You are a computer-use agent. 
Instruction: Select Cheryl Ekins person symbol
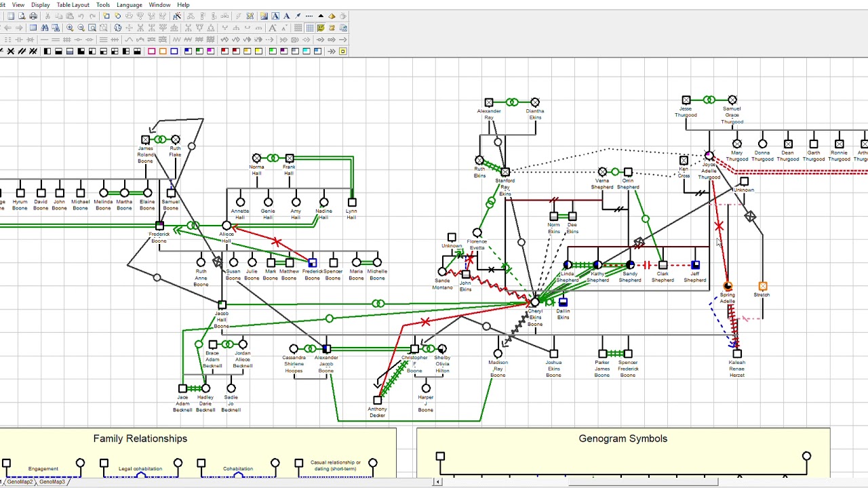pyautogui.click(x=535, y=304)
